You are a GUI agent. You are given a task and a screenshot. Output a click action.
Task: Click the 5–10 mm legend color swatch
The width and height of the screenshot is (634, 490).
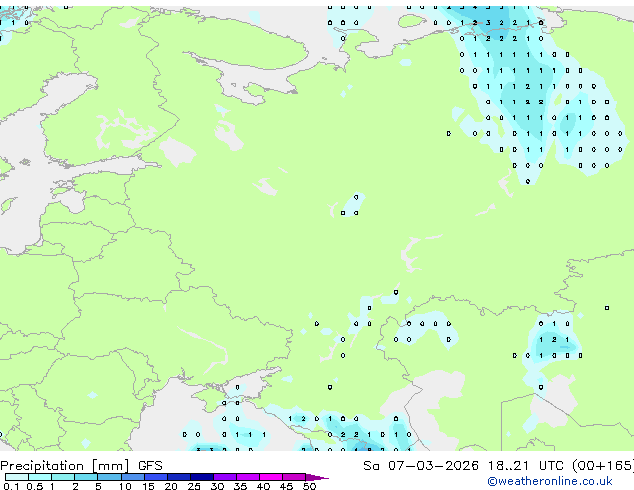click(109, 477)
